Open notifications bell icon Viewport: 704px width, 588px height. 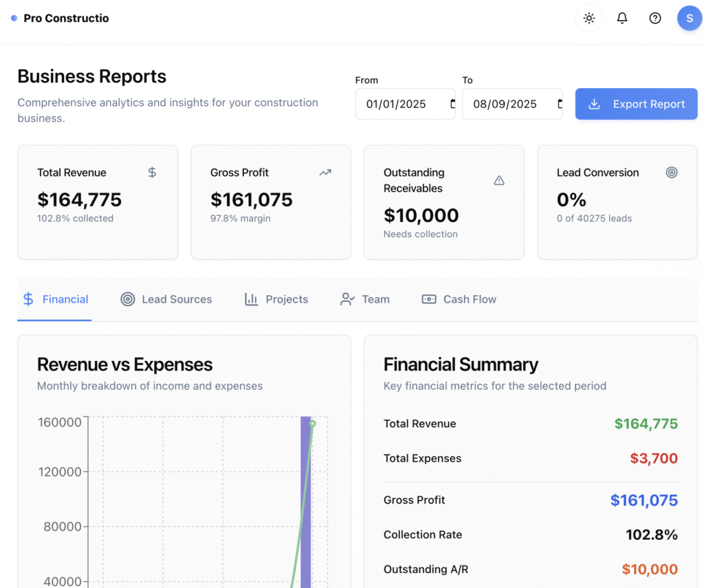[621, 18]
